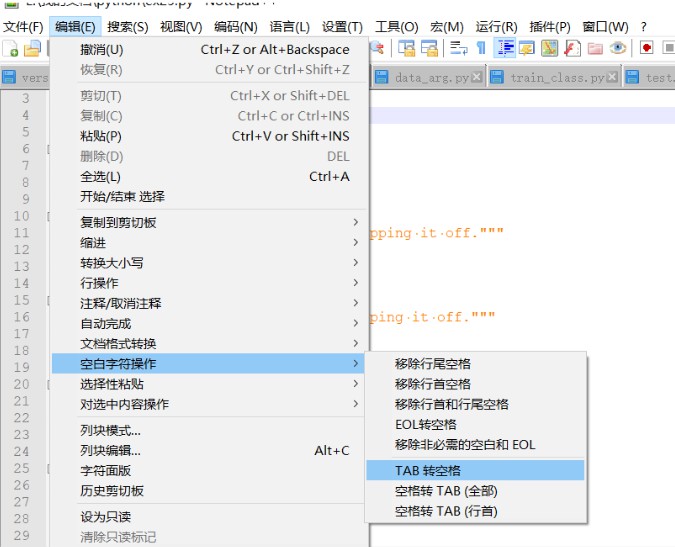Expand the 转换大小写 submenu
Viewport: 675px width, 547px height.
tap(210, 263)
